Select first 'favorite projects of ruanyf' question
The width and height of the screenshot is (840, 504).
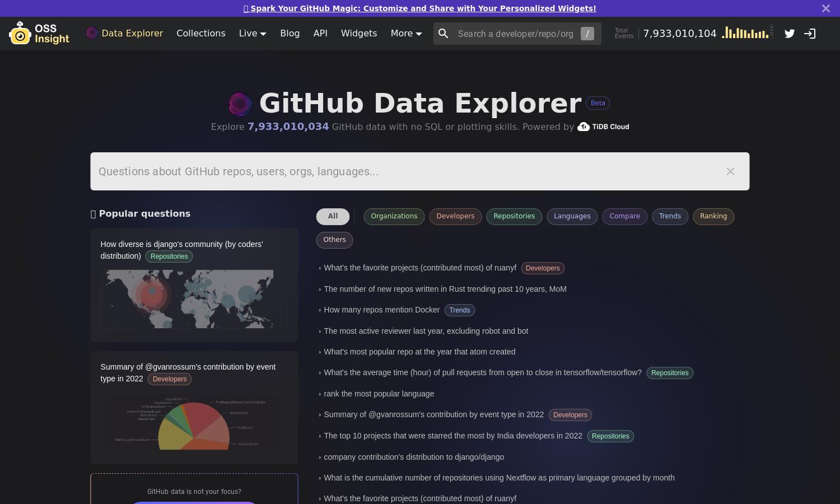[x=420, y=268]
